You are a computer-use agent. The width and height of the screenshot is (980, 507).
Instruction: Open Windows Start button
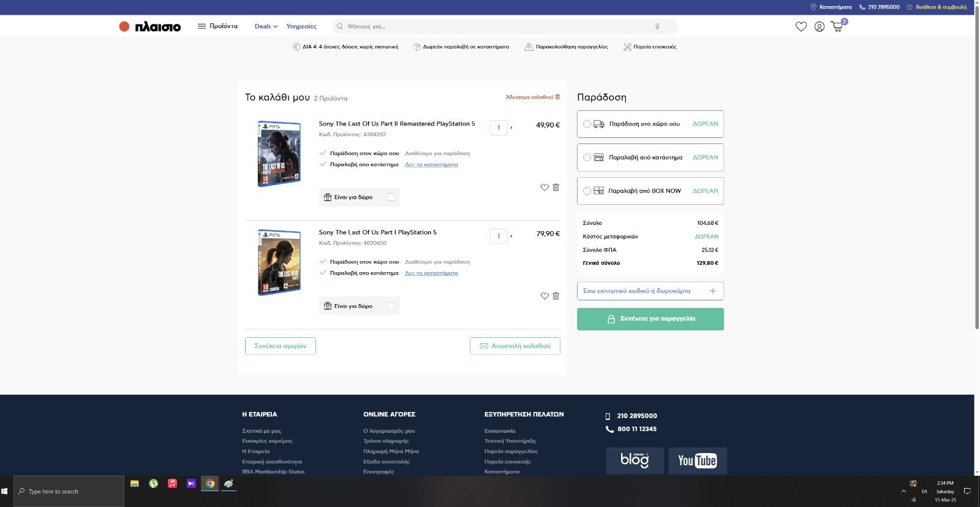pos(5,491)
